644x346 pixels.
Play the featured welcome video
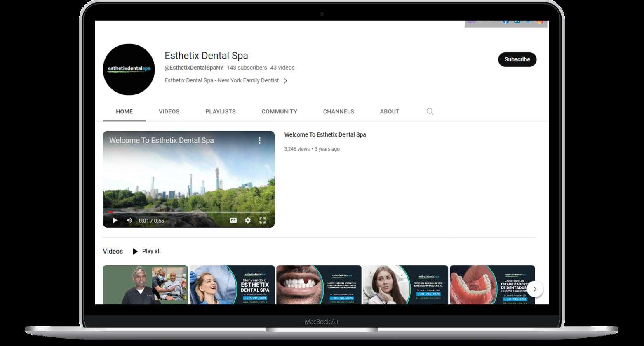[115, 220]
